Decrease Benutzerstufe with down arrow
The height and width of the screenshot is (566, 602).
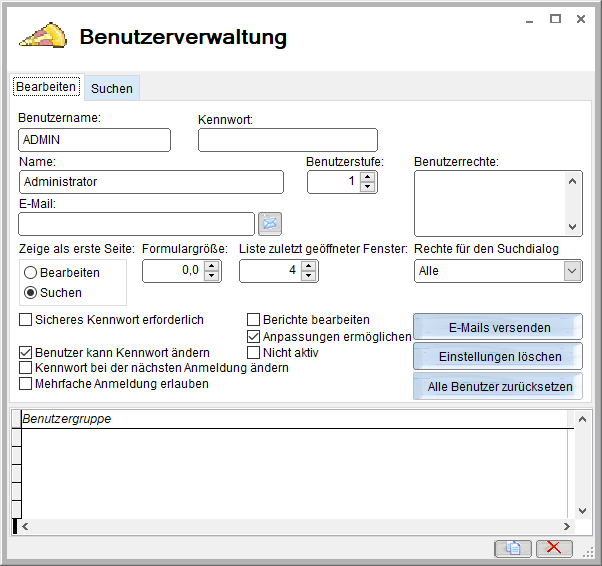367,187
